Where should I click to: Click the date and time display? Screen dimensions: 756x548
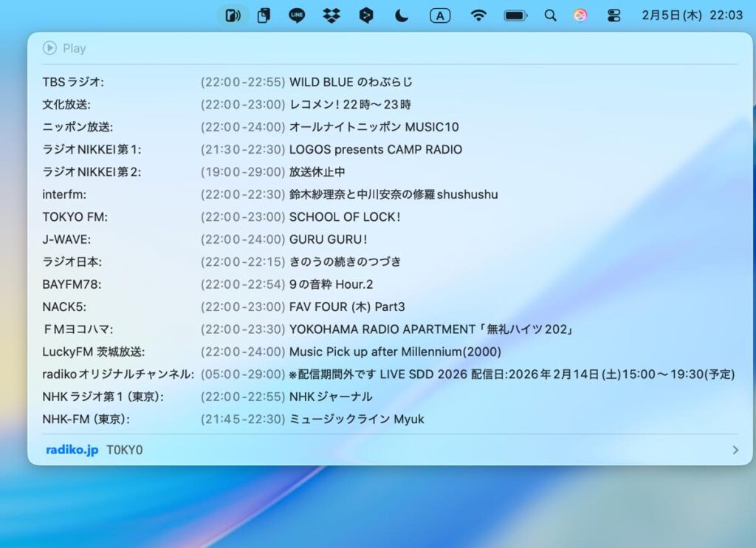tap(692, 16)
